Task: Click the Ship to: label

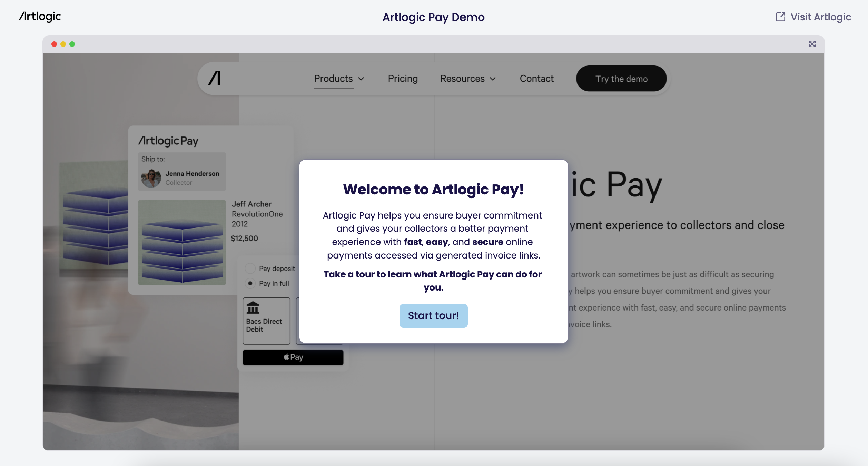Action: coord(153,159)
